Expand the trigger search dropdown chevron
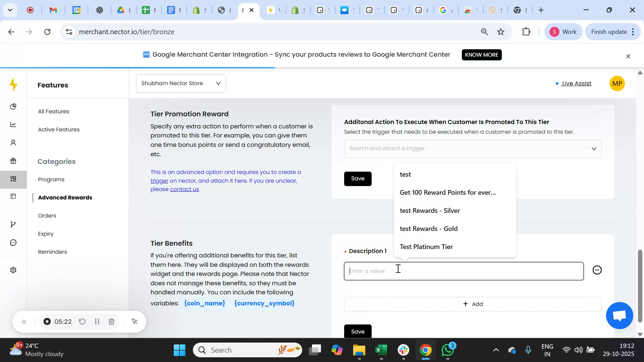 [594, 148]
